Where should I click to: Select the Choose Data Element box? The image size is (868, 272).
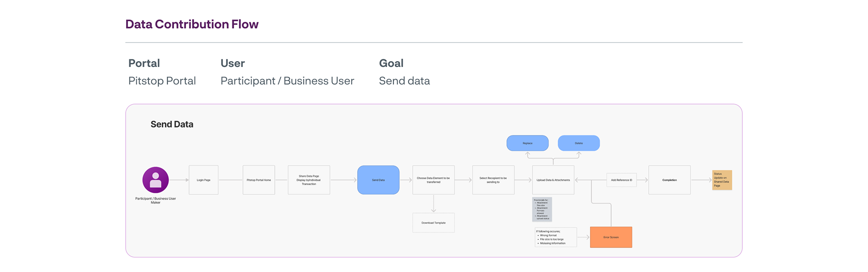433,180
